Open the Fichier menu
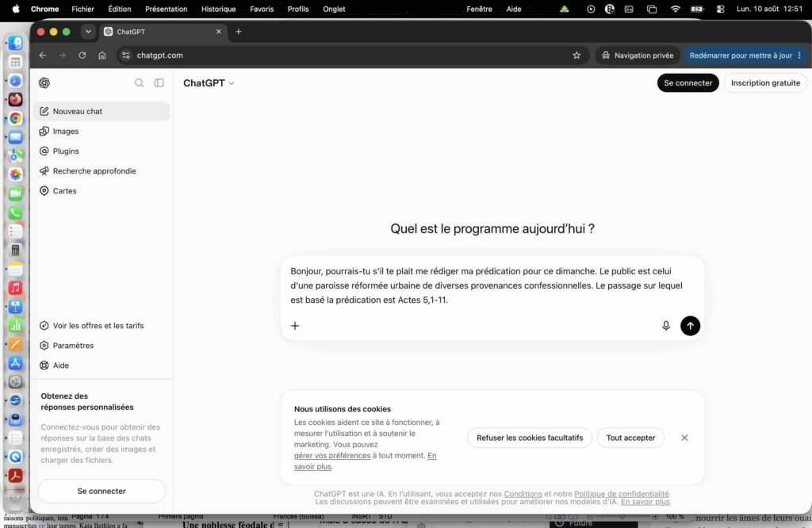Image resolution: width=812 pixels, height=528 pixels. (x=82, y=9)
